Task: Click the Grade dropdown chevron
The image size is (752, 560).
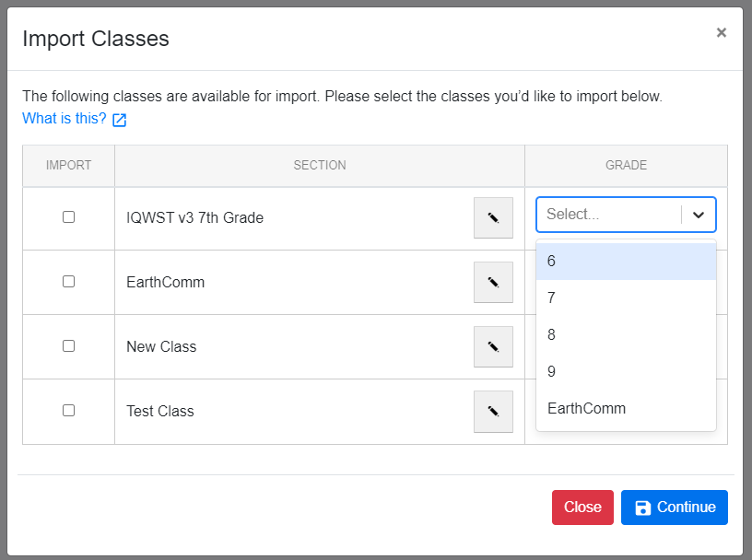Action: click(699, 215)
